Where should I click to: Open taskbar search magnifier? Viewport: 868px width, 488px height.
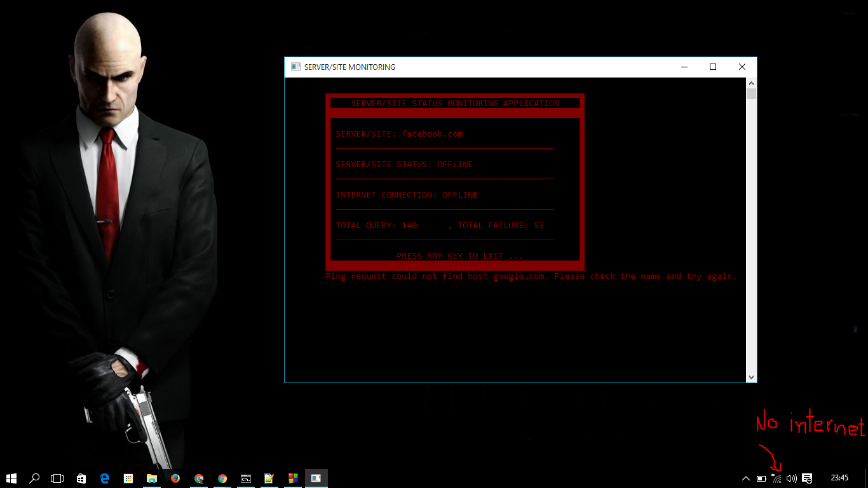34,478
